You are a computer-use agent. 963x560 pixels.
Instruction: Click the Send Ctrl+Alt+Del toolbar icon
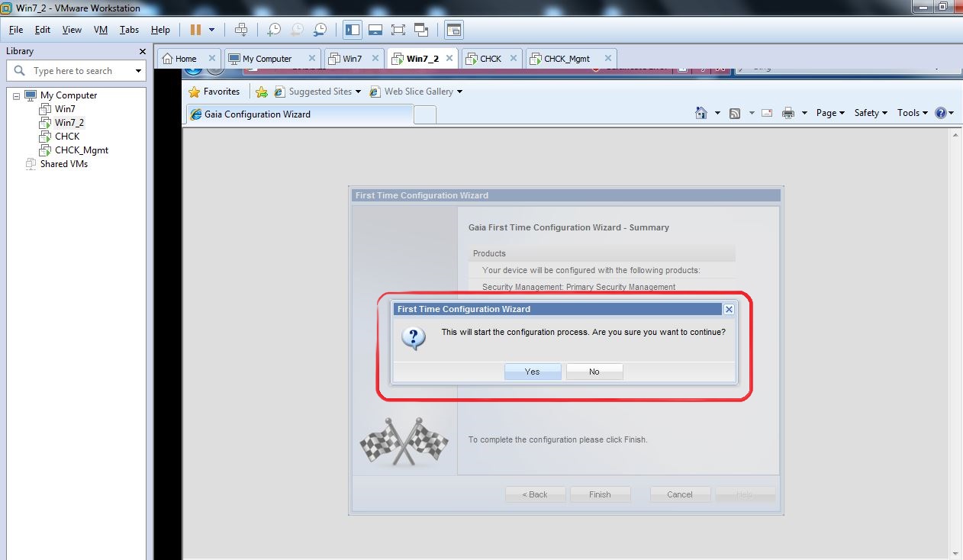click(x=241, y=30)
